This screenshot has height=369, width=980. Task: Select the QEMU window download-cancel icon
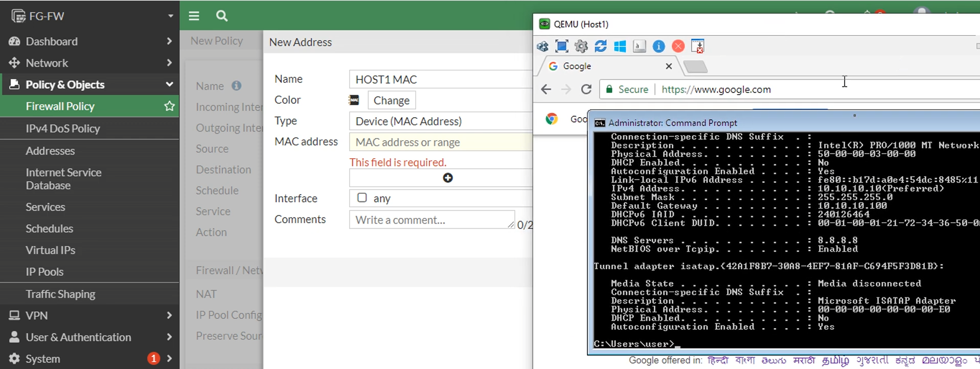pyautogui.click(x=698, y=47)
